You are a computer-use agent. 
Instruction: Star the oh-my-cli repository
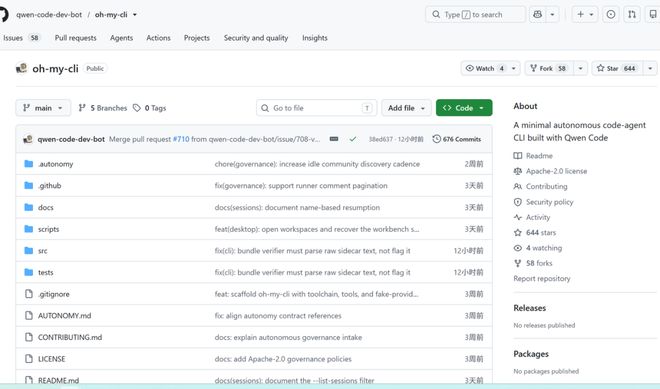click(617, 68)
